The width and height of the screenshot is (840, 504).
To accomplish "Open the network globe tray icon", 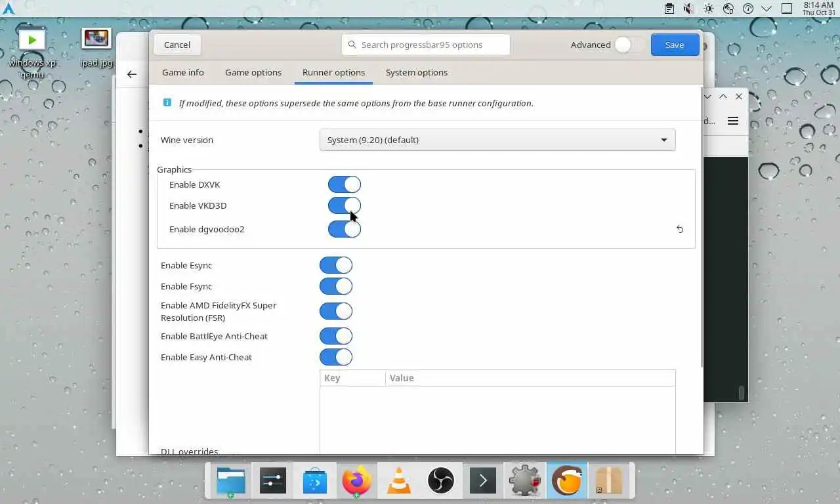I will (x=728, y=9).
